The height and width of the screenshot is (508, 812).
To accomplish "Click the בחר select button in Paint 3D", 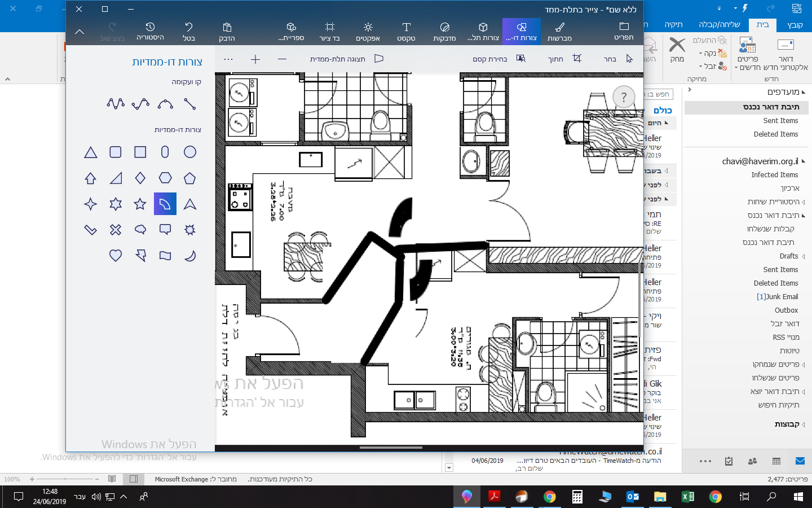I will pyautogui.click(x=619, y=59).
